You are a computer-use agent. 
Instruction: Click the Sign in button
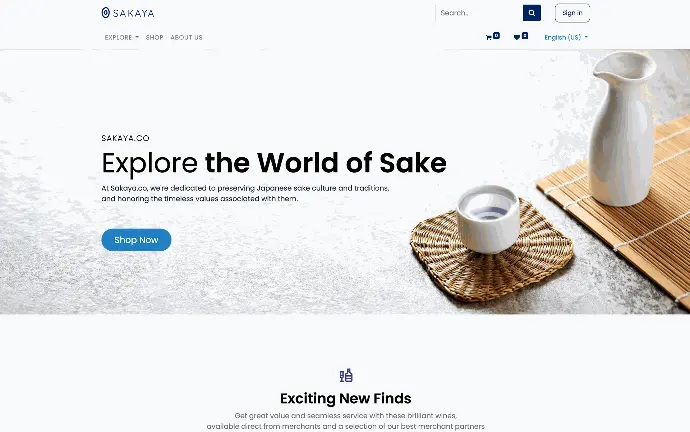click(x=572, y=13)
